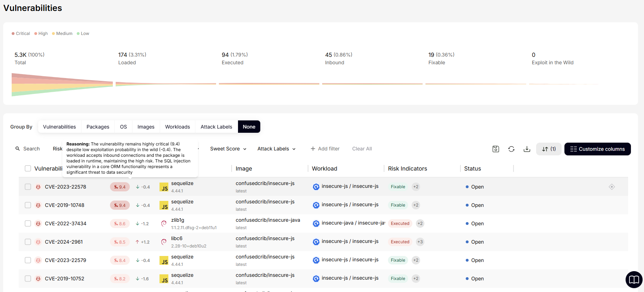This screenshot has width=644, height=292.
Task: Expand the Sweet Score filter dropdown
Action: click(x=228, y=149)
